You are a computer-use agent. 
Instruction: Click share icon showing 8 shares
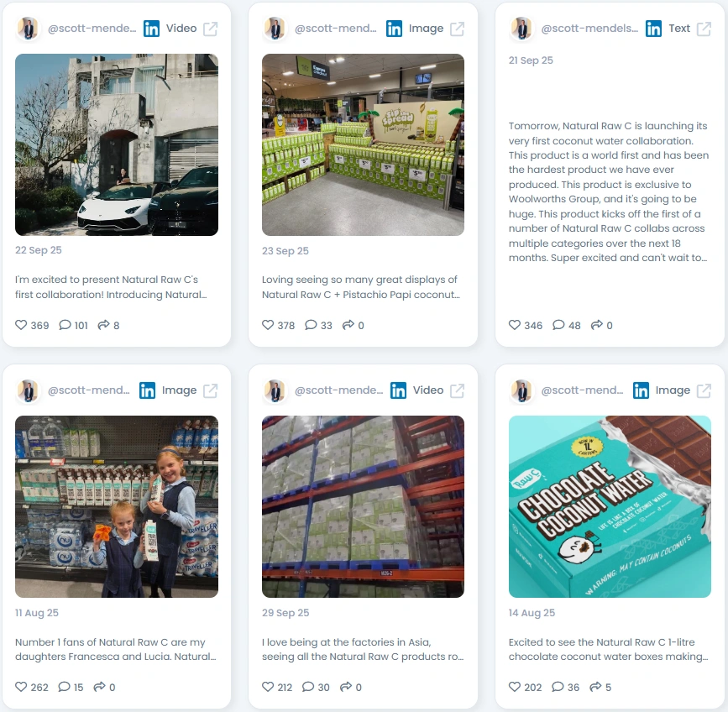(103, 325)
